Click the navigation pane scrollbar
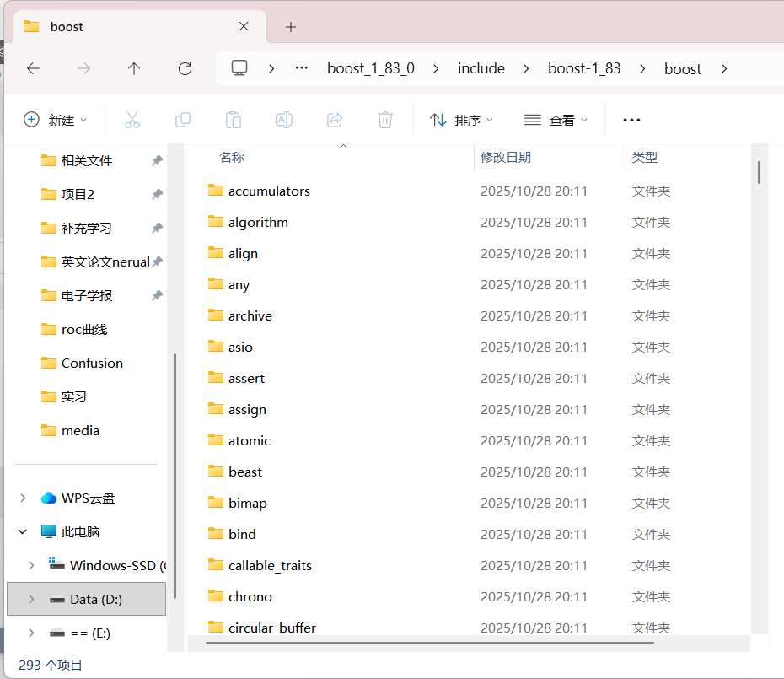 click(x=175, y=476)
